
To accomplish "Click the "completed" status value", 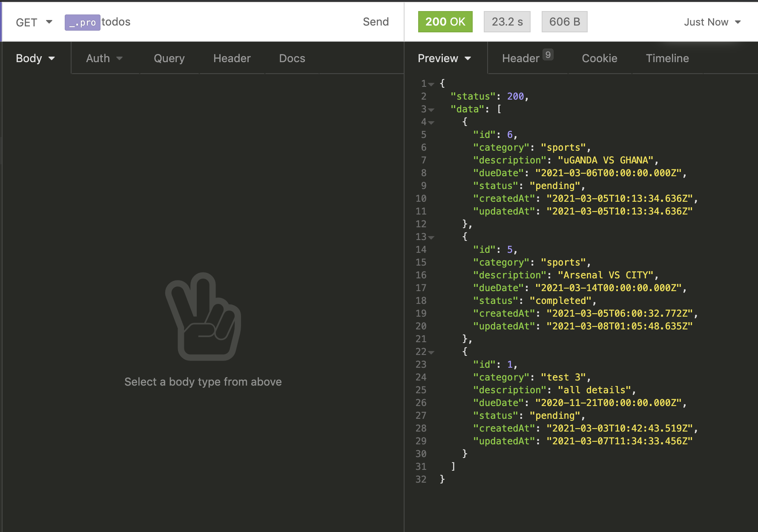I will click(560, 301).
